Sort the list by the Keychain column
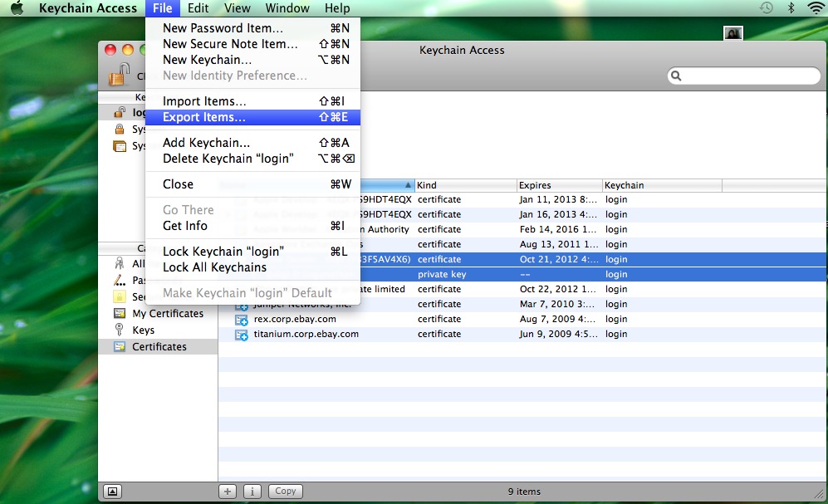The width and height of the screenshot is (828, 504). point(662,185)
